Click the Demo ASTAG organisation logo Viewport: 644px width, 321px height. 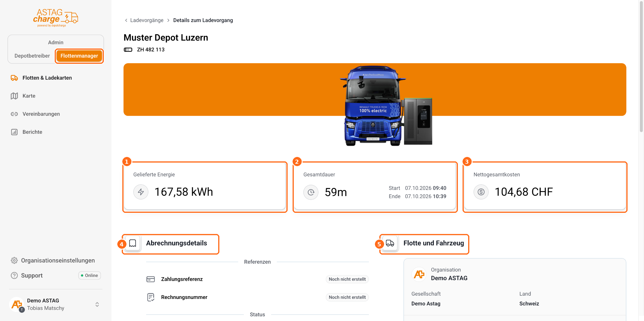419,274
